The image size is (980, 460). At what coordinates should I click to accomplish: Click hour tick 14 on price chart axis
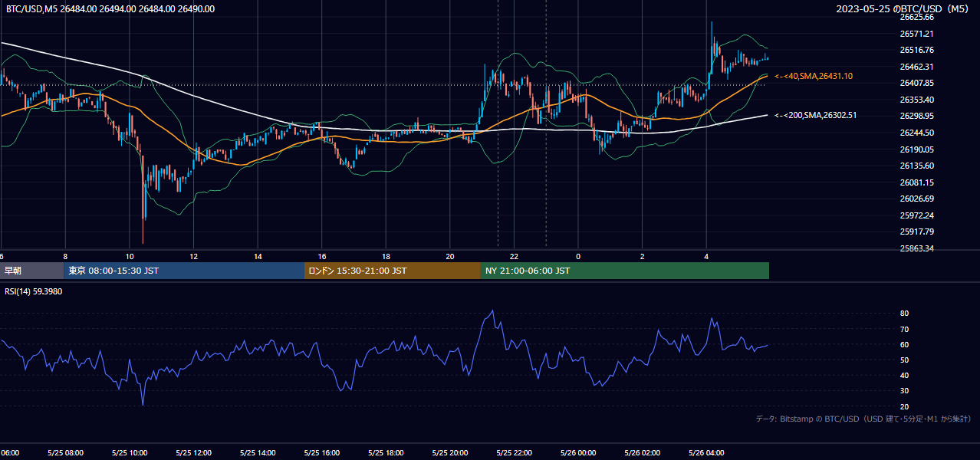tap(258, 256)
